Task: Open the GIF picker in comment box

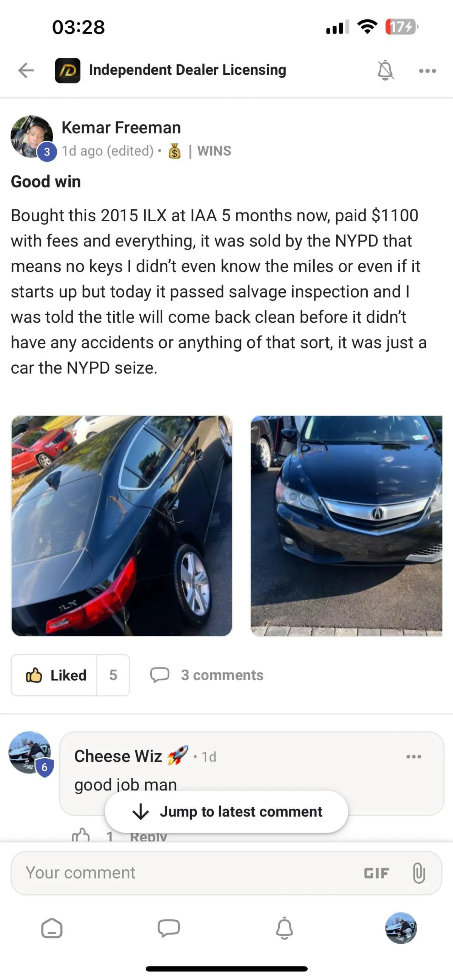Action: (x=376, y=873)
